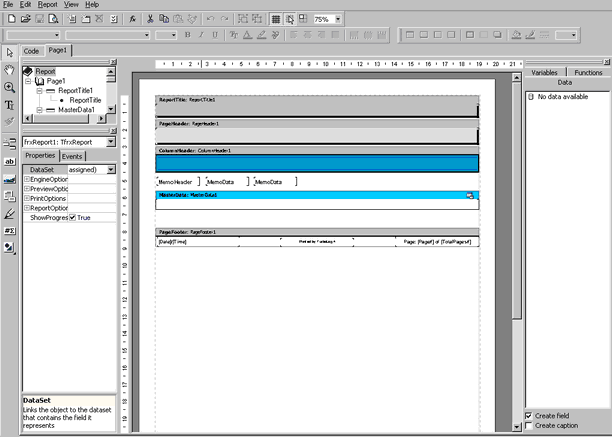Insert a Text (ab) memo object
The width and height of the screenshot is (612, 437).
tap(10, 162)
